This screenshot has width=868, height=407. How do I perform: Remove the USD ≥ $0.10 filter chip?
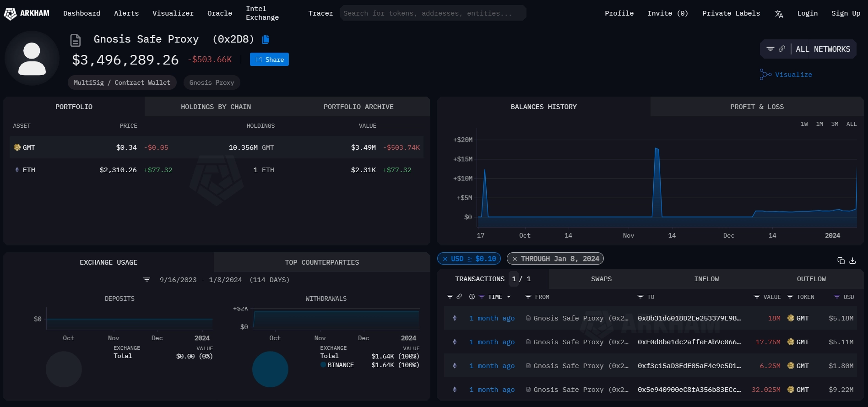(x=445, y=259)
